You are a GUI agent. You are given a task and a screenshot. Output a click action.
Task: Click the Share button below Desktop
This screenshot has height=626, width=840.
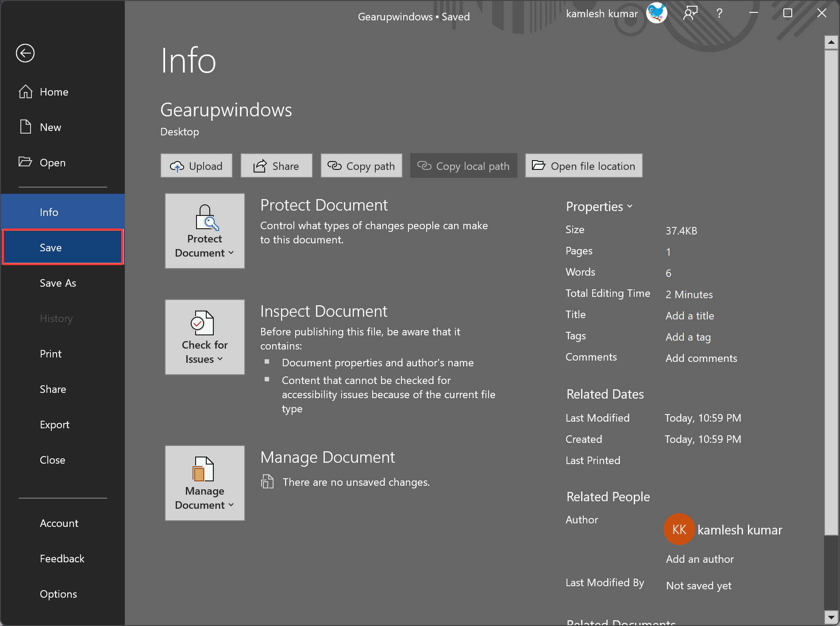coord(277,166)
